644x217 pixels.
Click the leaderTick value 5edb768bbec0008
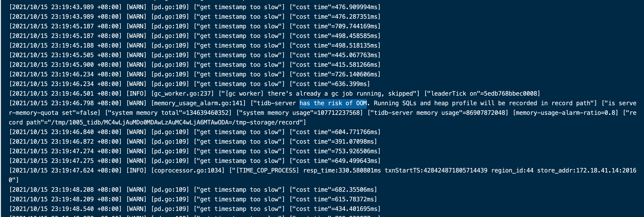pyautogui.click(x=510, y=94)
